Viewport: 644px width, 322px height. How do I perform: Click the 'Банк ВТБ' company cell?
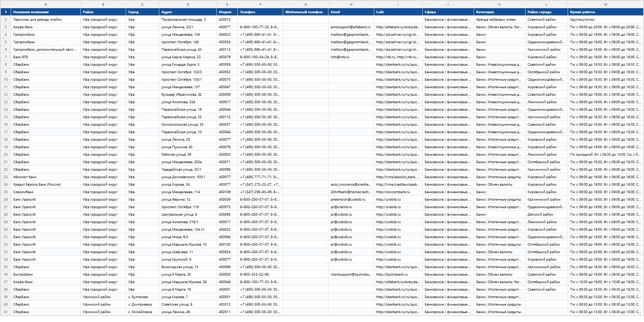[46, 57]
